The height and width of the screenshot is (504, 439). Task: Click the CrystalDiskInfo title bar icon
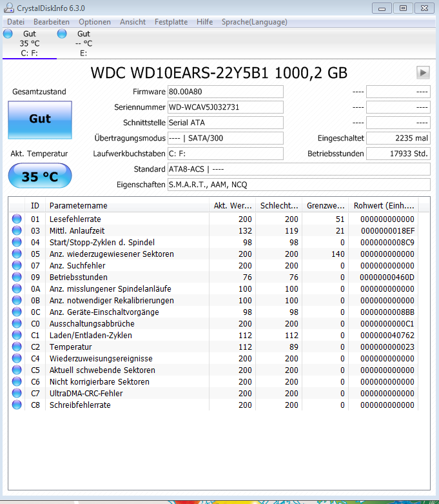(x=8, y=8)
